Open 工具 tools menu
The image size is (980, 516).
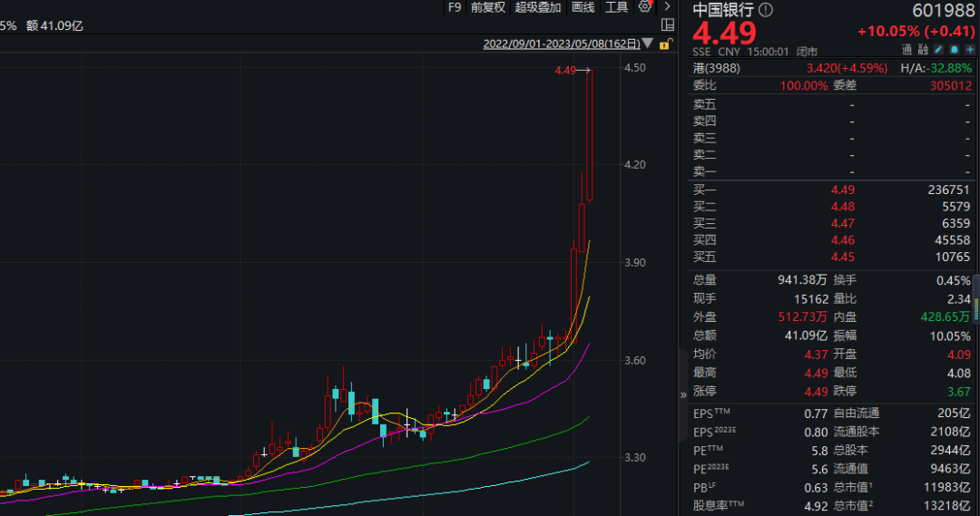click(x=616, y=7)
